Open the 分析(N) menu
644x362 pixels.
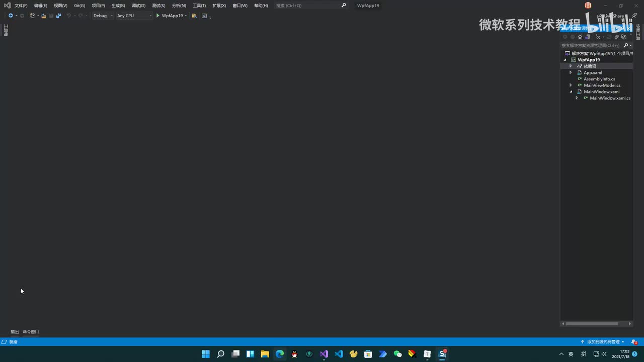point(179,6)
